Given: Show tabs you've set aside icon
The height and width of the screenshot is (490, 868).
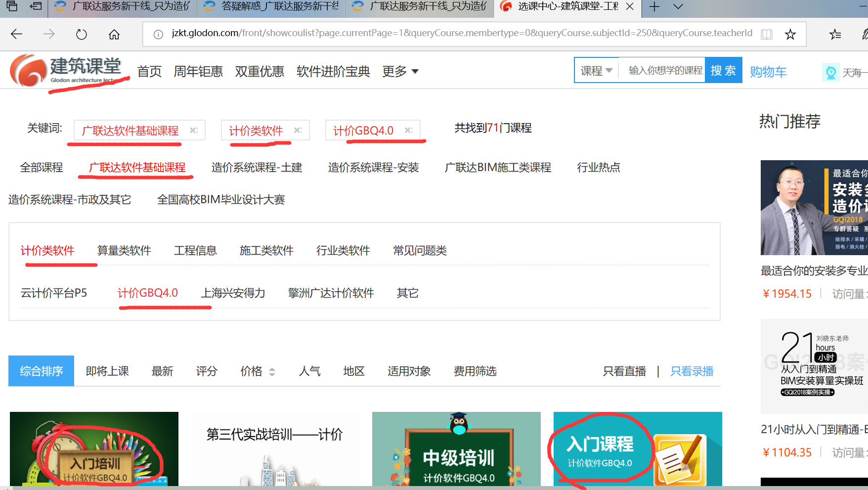Looking at the screenshot, I should click(11, 6).
